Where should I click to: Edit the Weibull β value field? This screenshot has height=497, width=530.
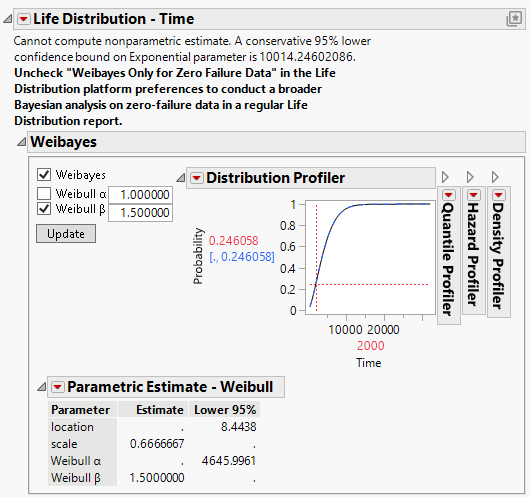(x=141, y=213)
